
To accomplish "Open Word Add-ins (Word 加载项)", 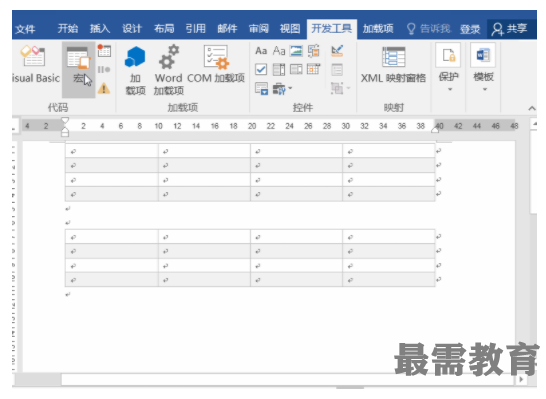I will pos(169,70).
